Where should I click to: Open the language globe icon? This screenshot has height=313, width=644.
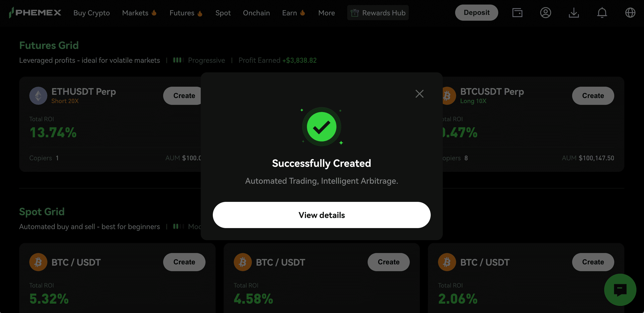coord(630,13)
